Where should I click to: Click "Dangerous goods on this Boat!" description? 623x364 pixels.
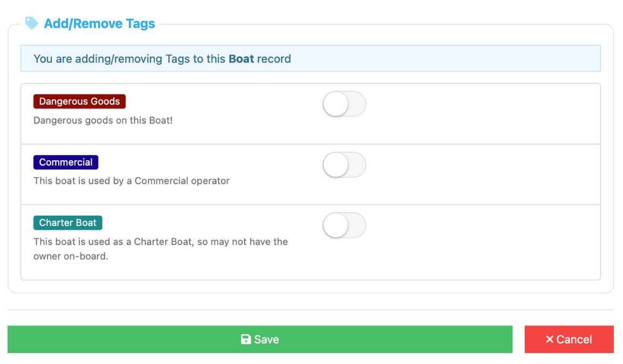(x=103, y=120)
